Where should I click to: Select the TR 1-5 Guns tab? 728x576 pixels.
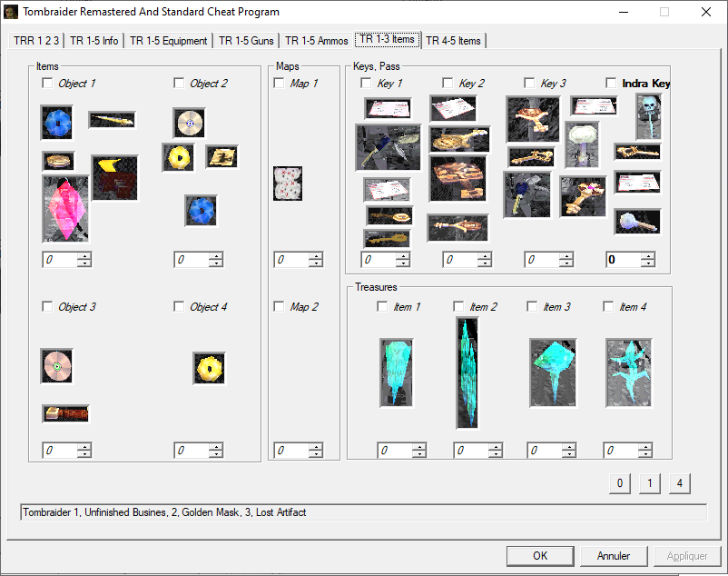(246, 41)
